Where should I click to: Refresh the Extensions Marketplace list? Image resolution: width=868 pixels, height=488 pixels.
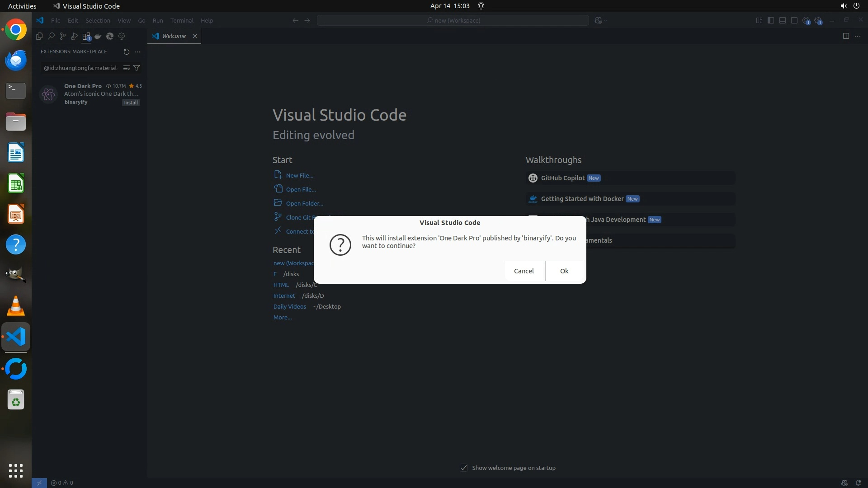tap(126, 52)
